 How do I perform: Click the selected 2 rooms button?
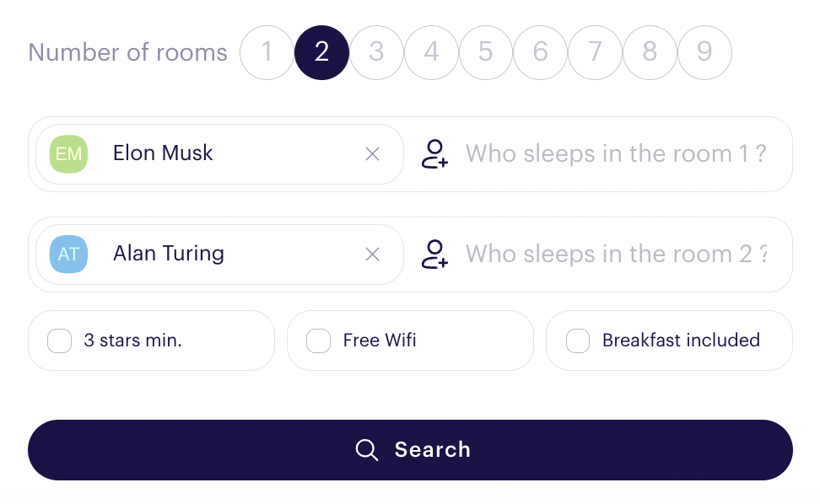click(x=321, y=53)
